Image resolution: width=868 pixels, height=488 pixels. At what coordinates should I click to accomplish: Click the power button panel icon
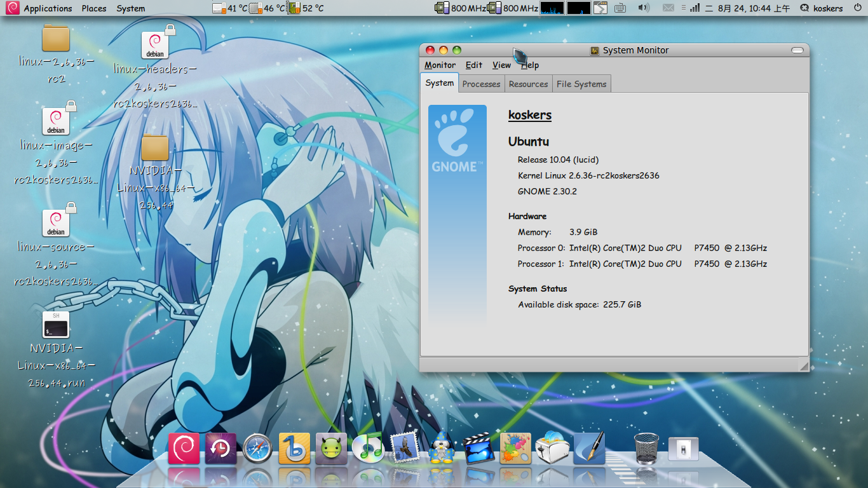[857, 8]
